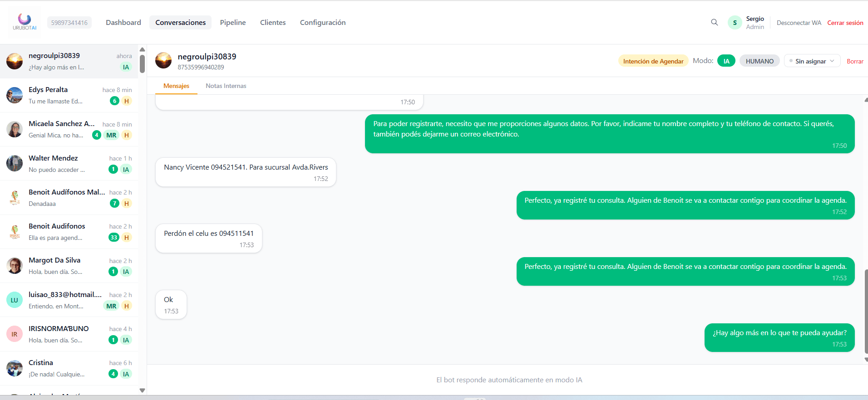
Task: Click Borrar to delete conversation
Action: coord(855,61)
